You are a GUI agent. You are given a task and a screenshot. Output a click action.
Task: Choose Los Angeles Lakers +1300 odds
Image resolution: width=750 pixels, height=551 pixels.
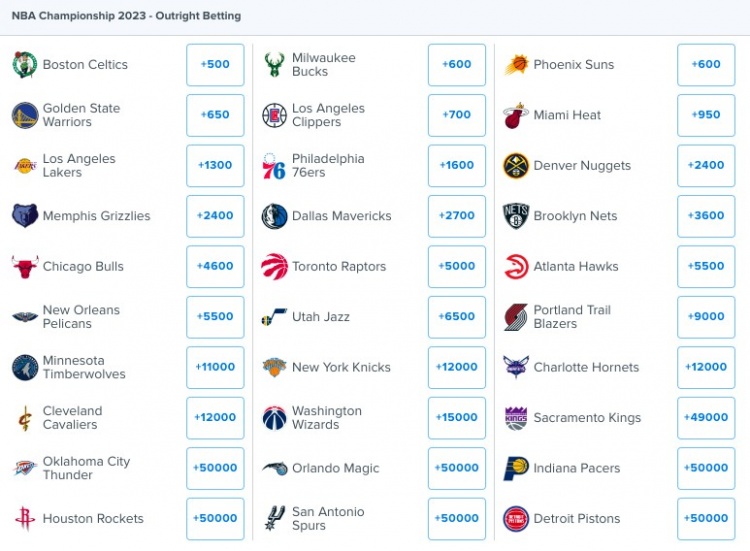tap(215, 166)
